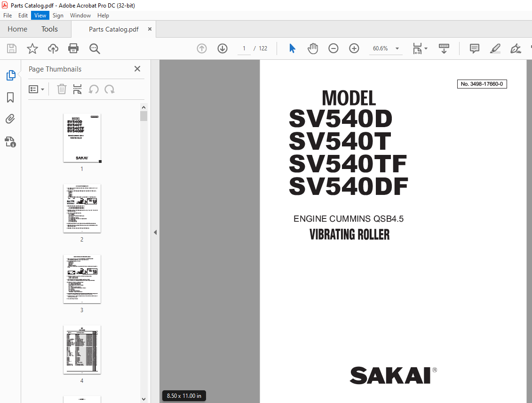Open the Edit menu

(23, 16)
